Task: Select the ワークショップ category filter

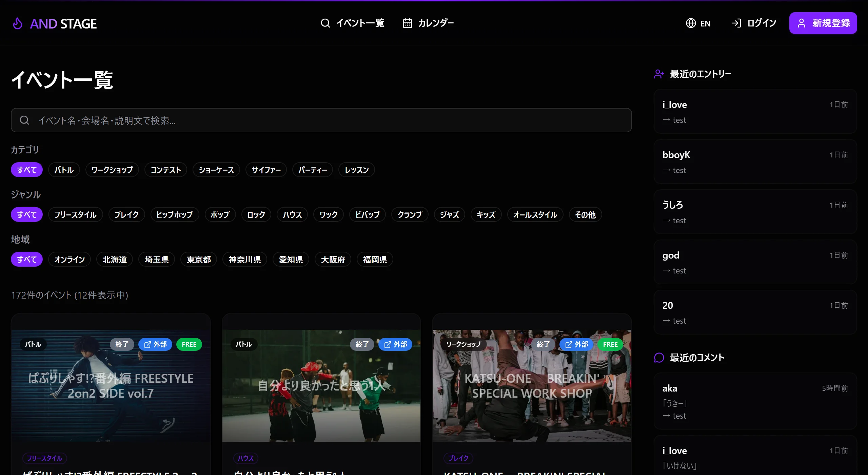Action: pyautogui.click(x=112, y=170)
